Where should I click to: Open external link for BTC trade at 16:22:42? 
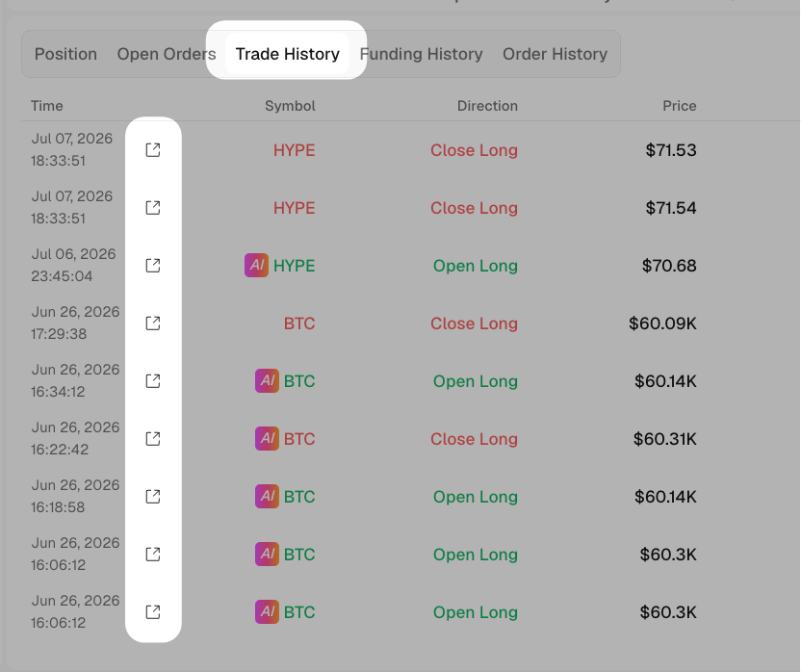[x=153, y=438]
